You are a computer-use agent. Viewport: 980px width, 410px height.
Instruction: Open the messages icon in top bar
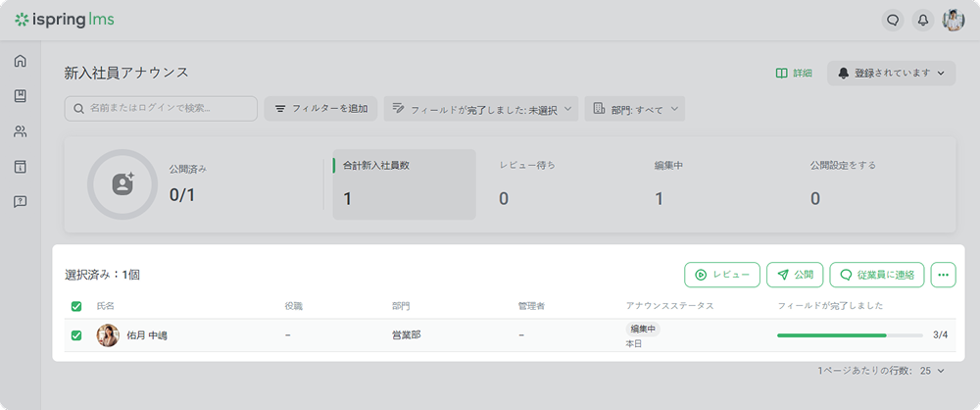point(893,20)
